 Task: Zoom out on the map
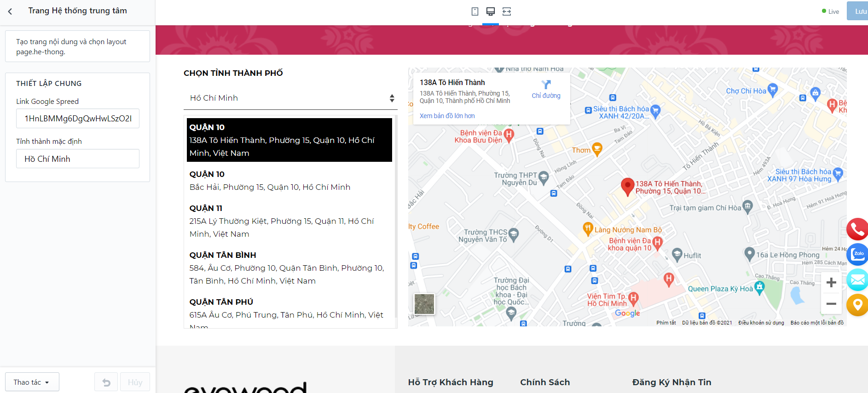(x=831, y=303)
